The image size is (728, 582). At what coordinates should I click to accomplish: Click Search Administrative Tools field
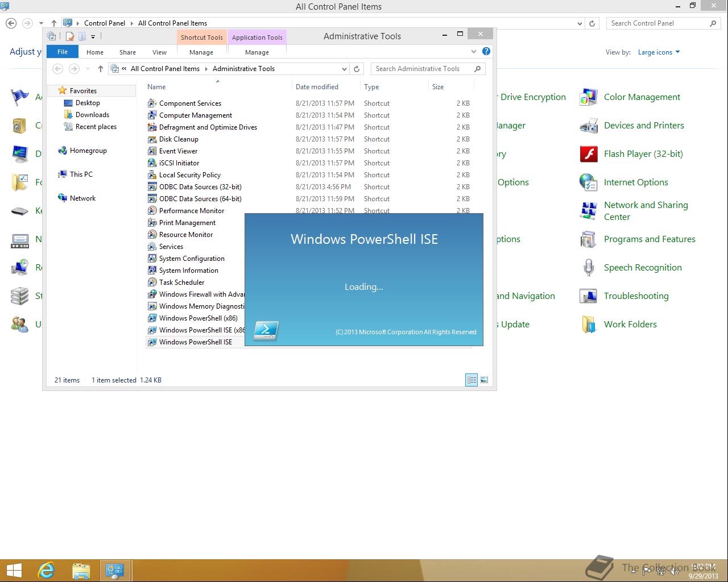point(428,69)
